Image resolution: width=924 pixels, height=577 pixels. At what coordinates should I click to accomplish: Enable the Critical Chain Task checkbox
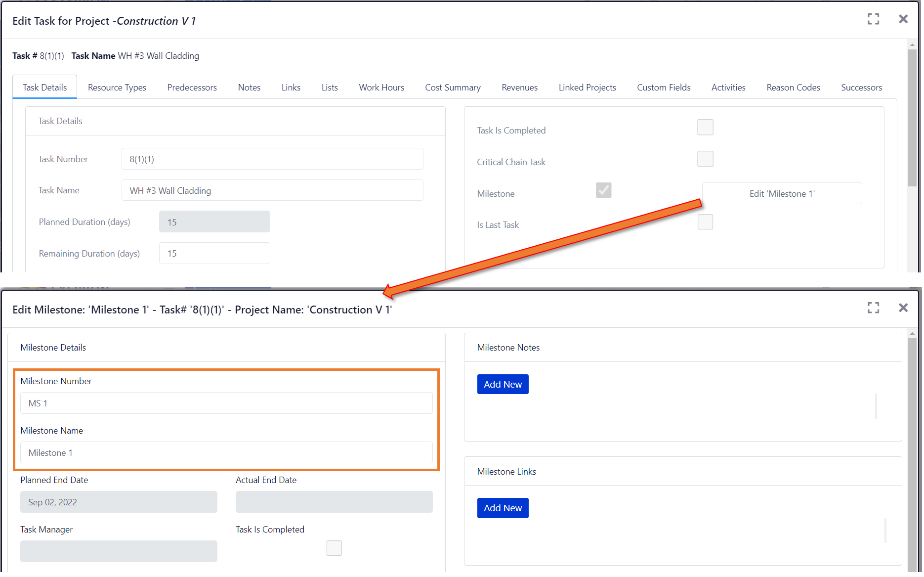coord(705,159)
